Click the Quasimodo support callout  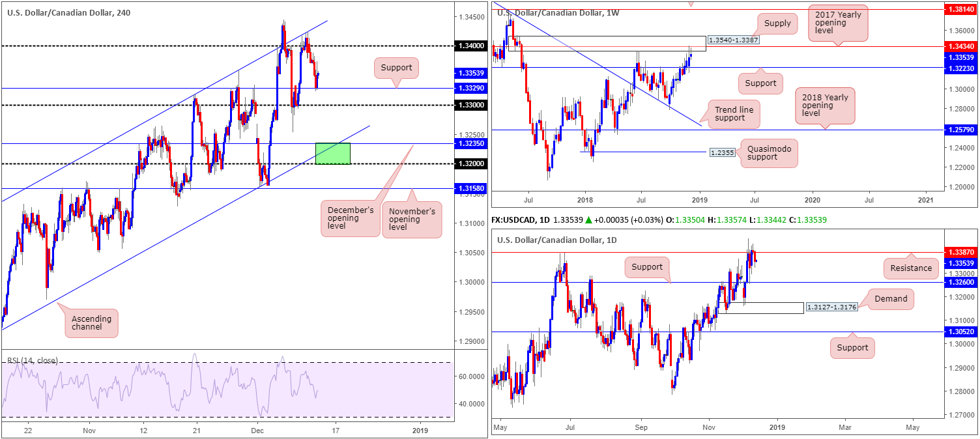pyautogui.click(x=769, y=153)
